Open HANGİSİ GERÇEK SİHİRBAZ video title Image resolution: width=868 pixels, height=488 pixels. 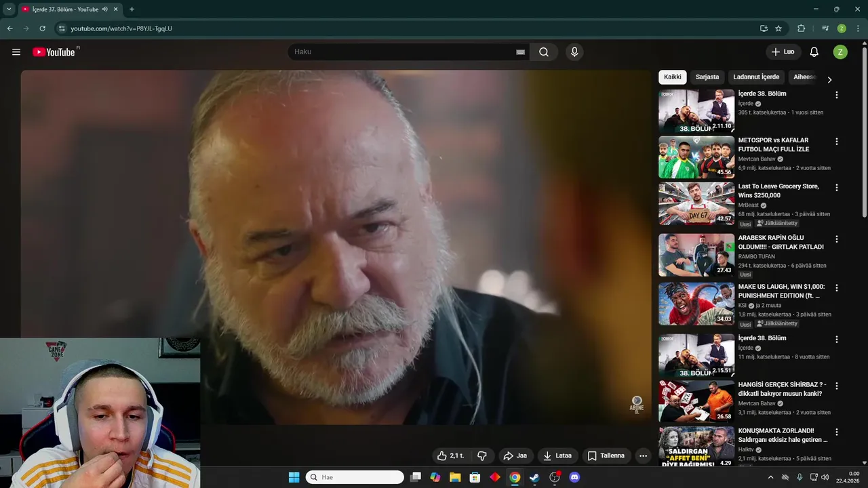pos(782,389)
